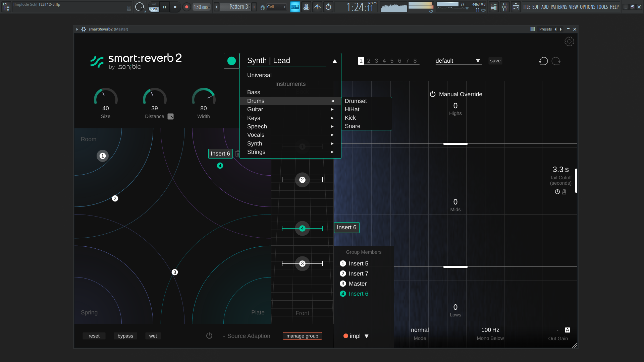The image size is (644, 362).
Task: Click the manage group button
Action: (x=302, y=336)
